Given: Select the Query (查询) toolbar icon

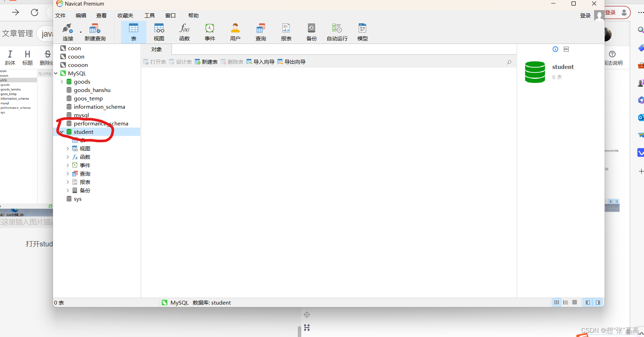Looking at the screenshot, I should click(261, 32).
